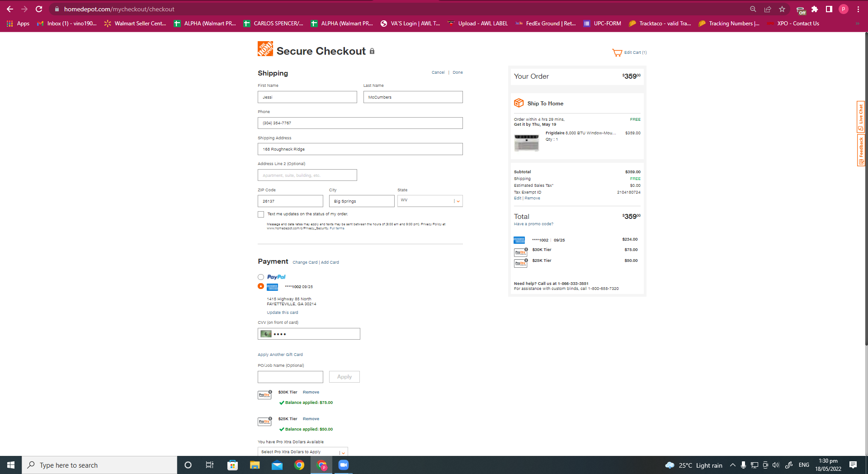Click the Frigidaire air conditioner thumbnail
868x474 pixels.
527,142
